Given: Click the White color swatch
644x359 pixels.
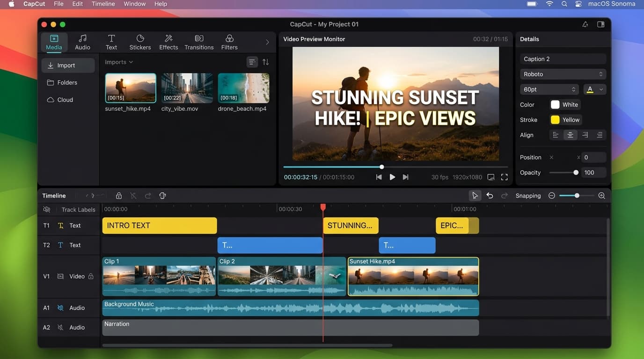Looking at the screenshot, I should (555, 105).
